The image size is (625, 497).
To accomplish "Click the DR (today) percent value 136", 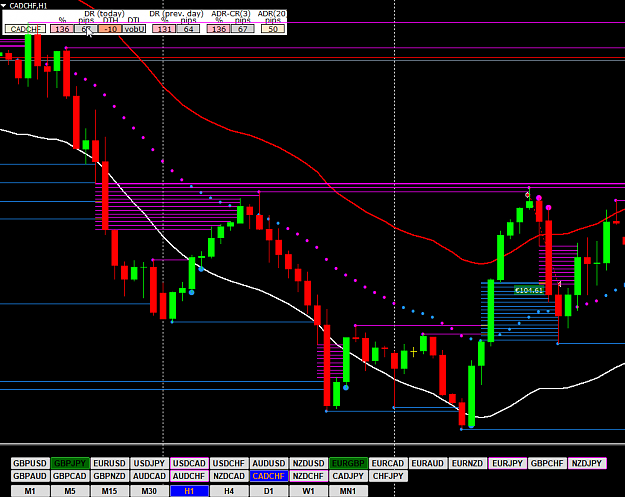I will [62, 29].
